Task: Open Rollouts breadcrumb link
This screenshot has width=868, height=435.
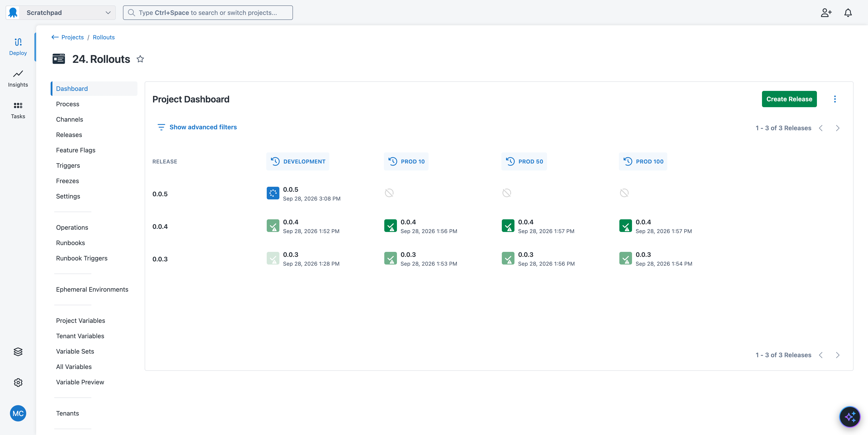Action: [104, 37]
